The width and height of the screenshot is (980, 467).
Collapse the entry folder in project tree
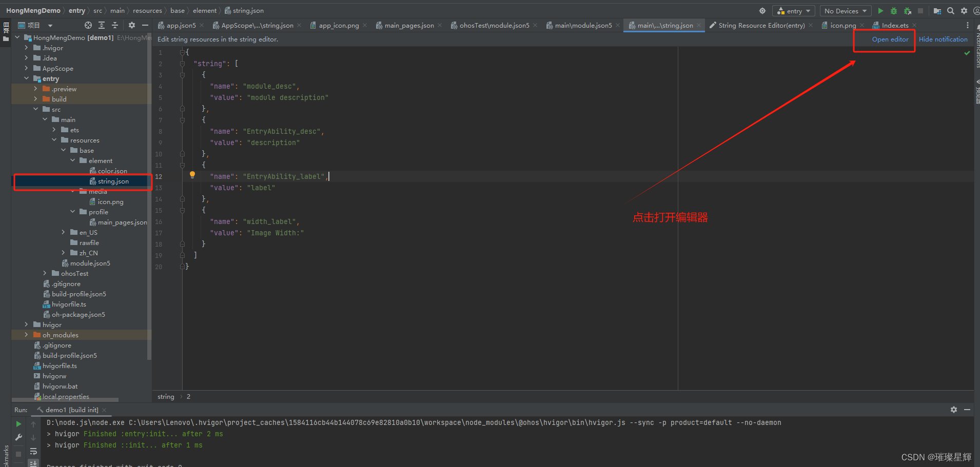pos(27,78)
